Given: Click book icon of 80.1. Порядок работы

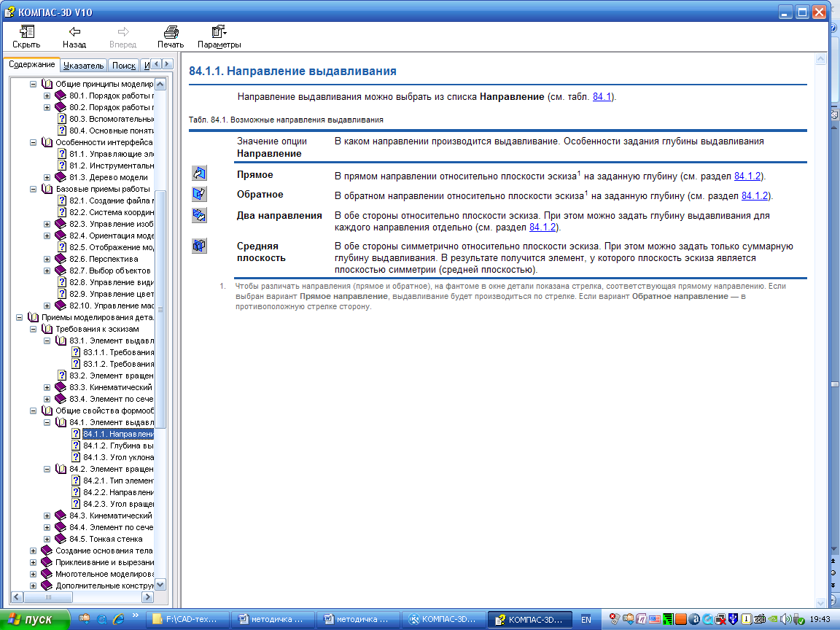Looking at the screenshot, I should click(x=61, y=96).
